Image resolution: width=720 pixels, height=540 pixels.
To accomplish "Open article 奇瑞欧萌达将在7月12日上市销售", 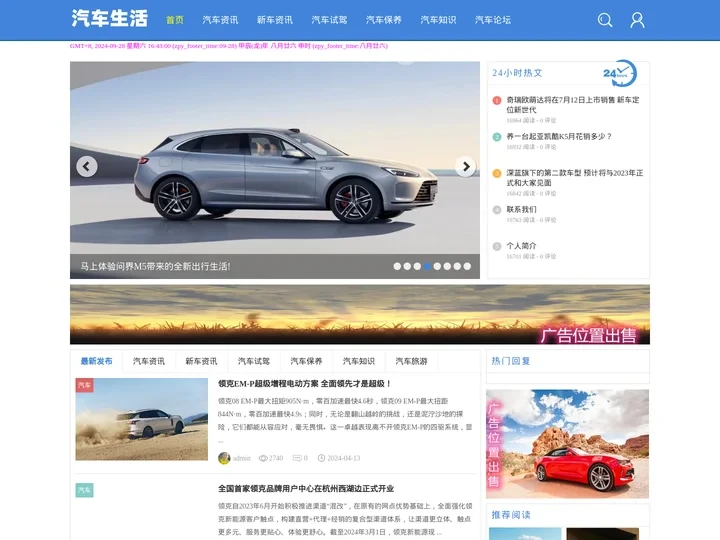I will pos(573,105).
